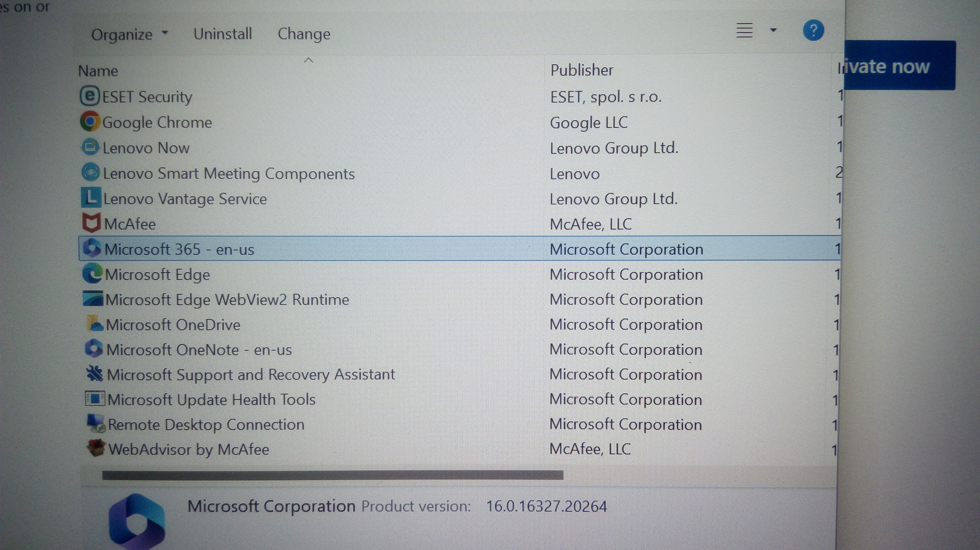The height and width of the screenshot is (550, 980).
Task: Expand the view options dropdown arrow
Action: point(773,30)
